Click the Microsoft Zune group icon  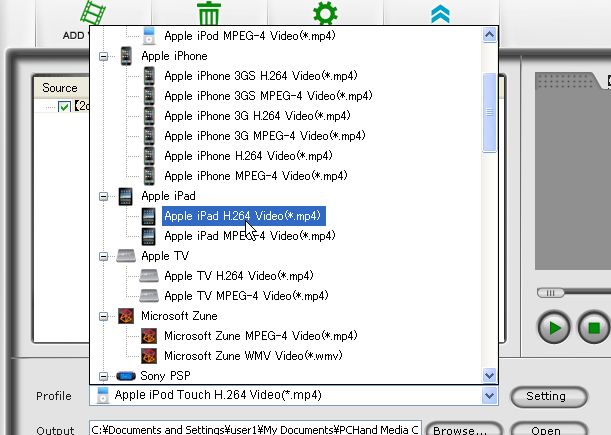(x=126, y=316)
